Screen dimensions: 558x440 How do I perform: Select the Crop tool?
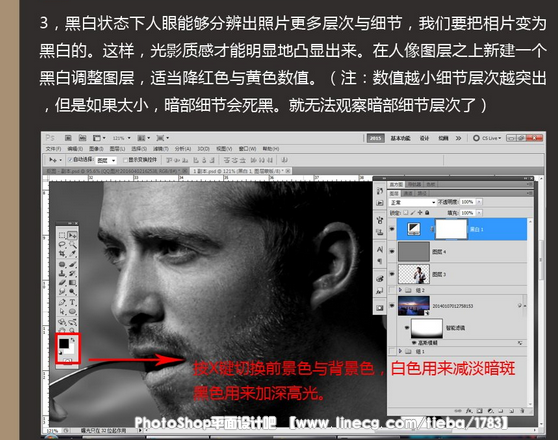click(62, 253)
